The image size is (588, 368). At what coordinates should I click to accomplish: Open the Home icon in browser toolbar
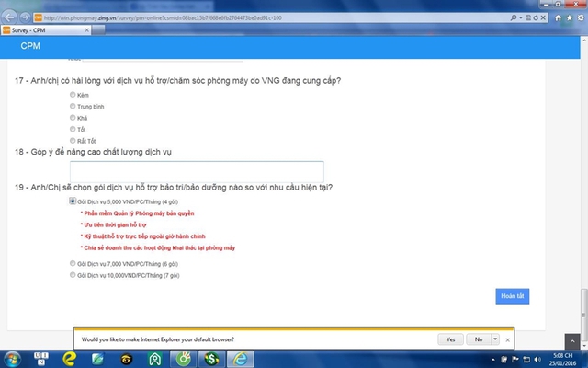[x=558, y=17]
